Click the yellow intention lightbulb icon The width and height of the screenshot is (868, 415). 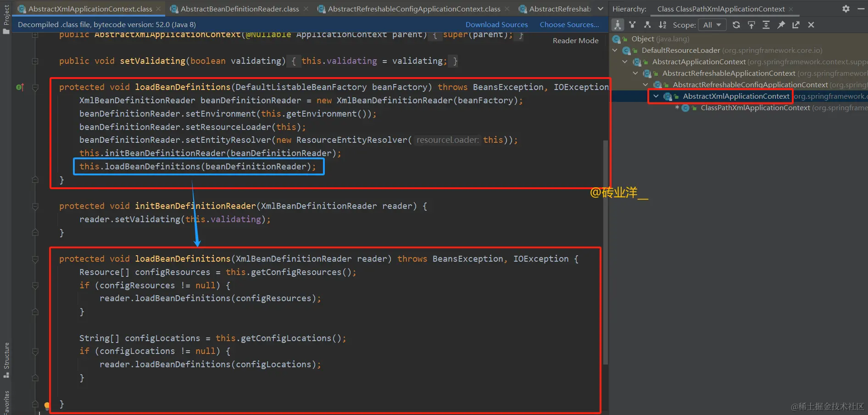(47, 405)
